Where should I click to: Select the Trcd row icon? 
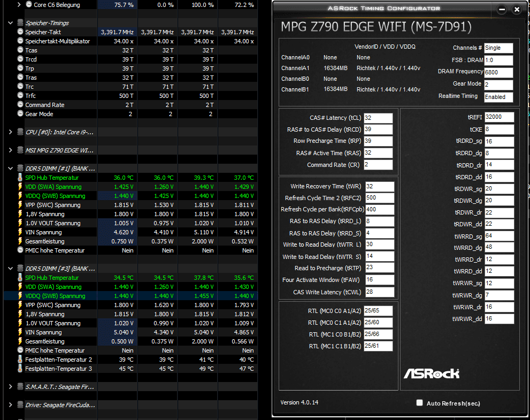tap(20, 59)
